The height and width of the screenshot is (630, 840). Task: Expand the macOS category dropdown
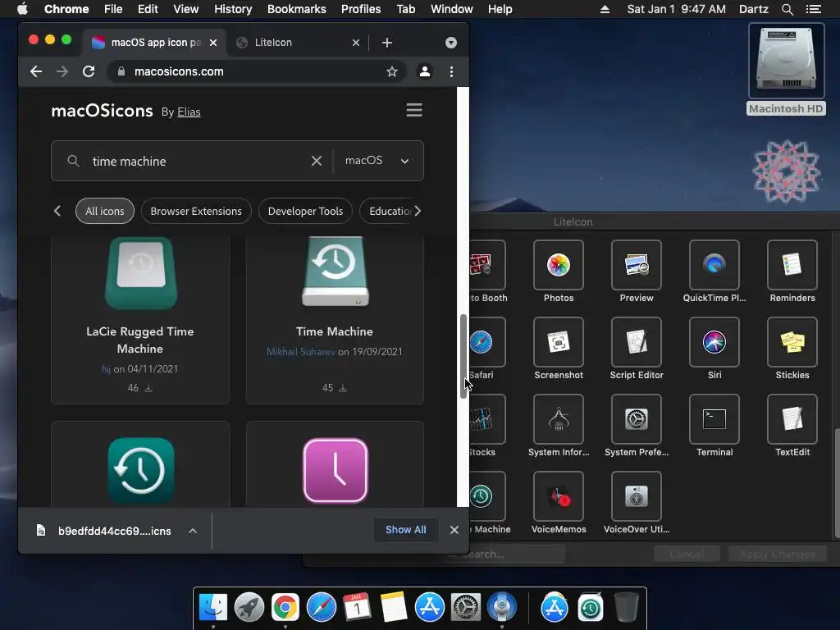[x=377, y=161]
